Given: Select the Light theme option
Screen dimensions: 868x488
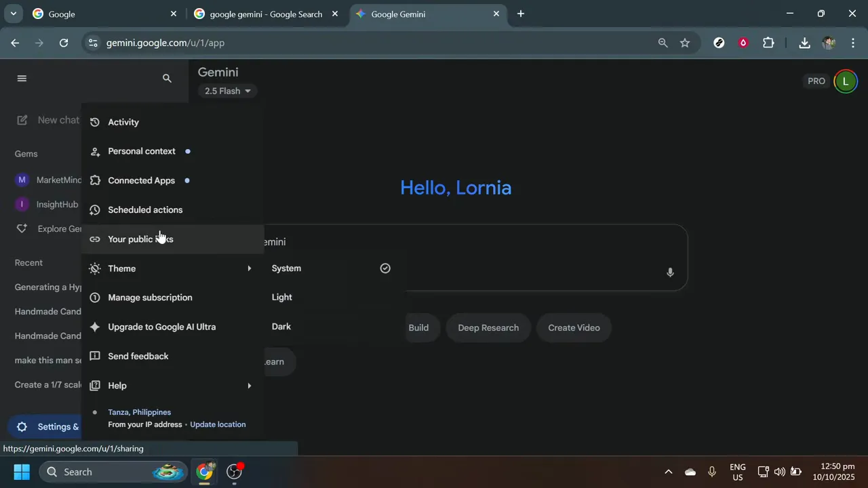Looking at the screenshot, I should pos(332,298).
